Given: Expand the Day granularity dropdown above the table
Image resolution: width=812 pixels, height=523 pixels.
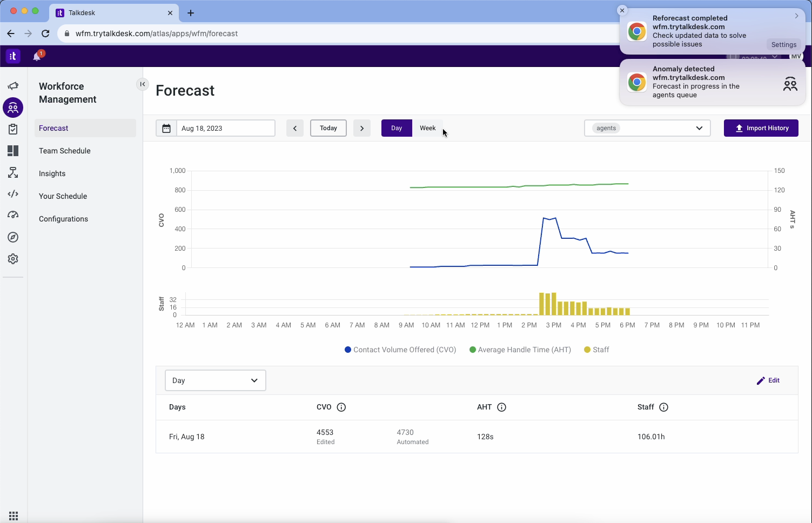Looking at the screenshot, I should (x=215, y=380).
